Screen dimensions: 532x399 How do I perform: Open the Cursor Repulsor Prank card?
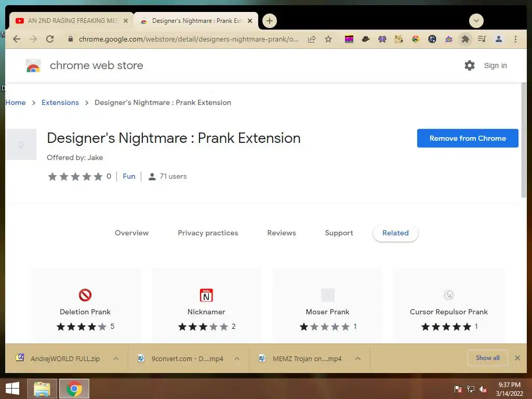tap(448, 304)
